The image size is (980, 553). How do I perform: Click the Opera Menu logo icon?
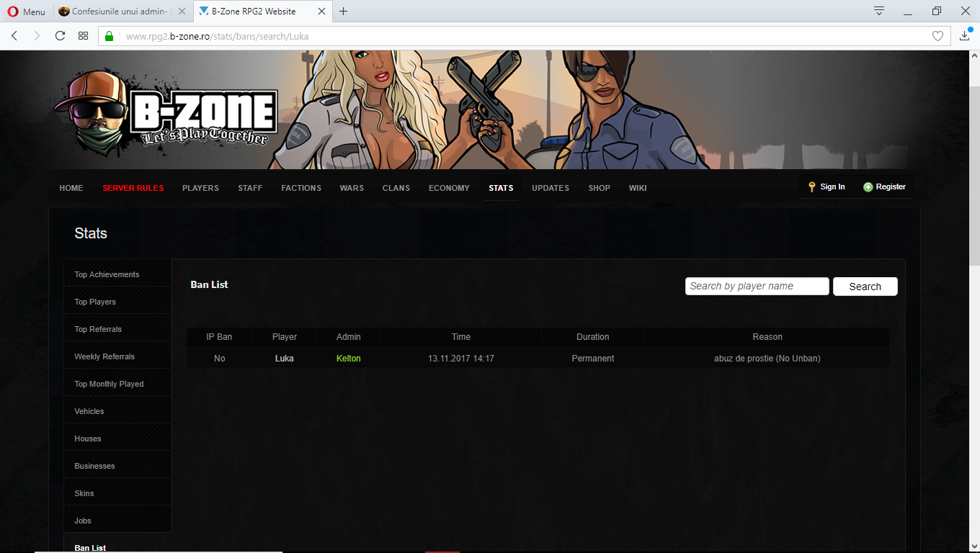click(x=12, y=12)
